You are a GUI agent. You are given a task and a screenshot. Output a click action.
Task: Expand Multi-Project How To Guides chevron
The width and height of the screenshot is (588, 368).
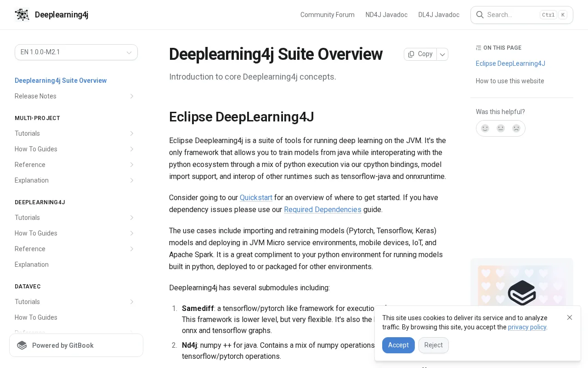point(131,149)
